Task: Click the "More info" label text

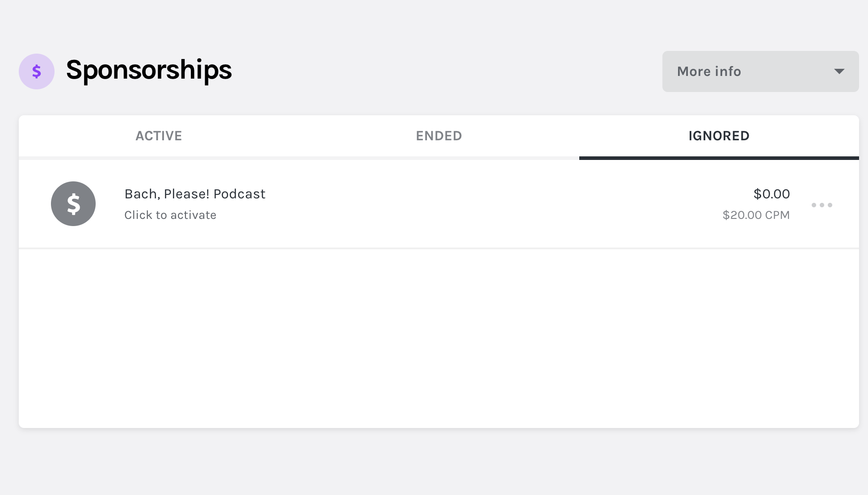Action: pyautogui.click(x=709, y=71)
